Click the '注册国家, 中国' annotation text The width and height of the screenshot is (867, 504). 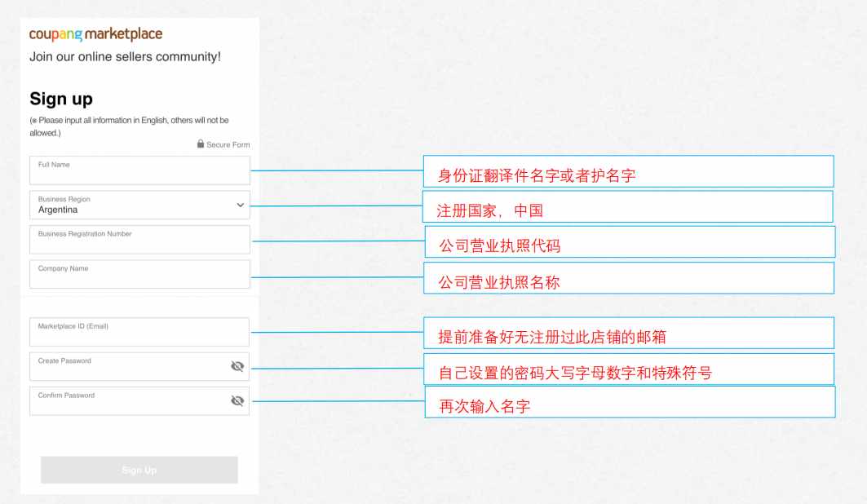pos(490,210)
